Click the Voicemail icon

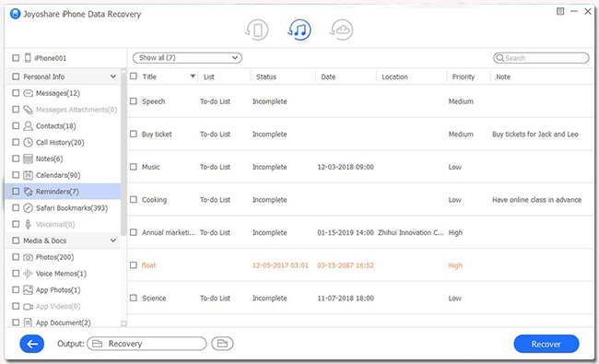coord(28,224)
